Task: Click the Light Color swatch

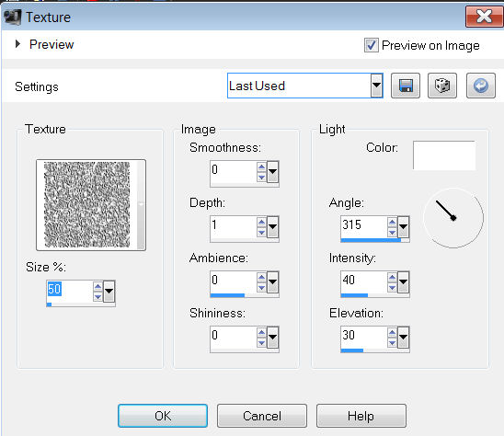Action: (444, 155)
